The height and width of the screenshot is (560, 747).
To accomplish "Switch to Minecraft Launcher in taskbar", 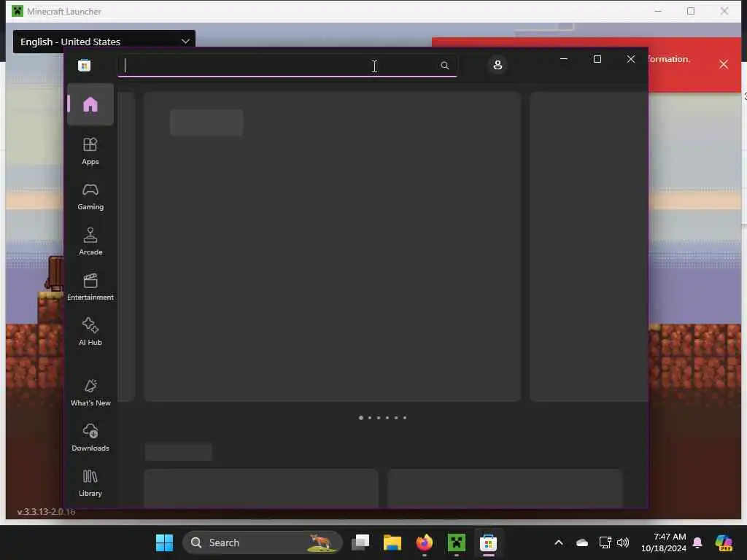I will 456,542.
